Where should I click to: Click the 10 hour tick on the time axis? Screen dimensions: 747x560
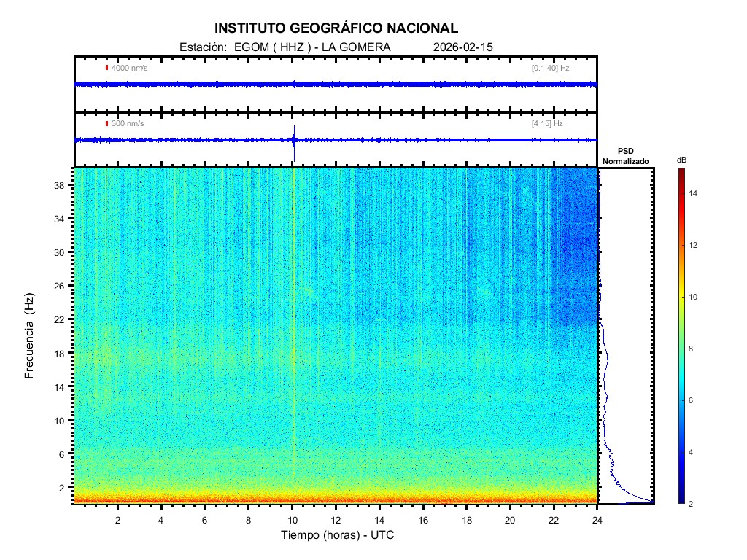click(293, 520)
